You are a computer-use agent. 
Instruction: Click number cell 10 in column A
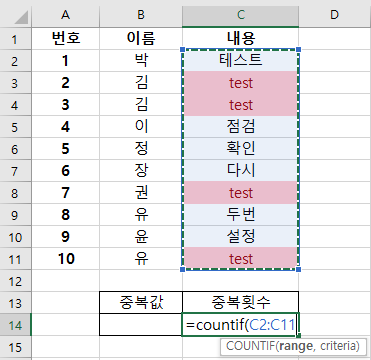click(x=66, y=258)
